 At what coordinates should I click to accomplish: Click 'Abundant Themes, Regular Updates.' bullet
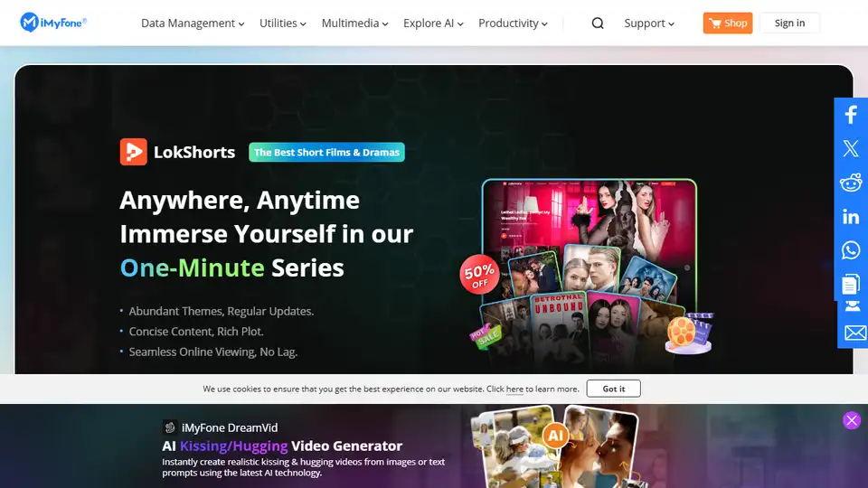pyautogui.click(x=221, y=311)
